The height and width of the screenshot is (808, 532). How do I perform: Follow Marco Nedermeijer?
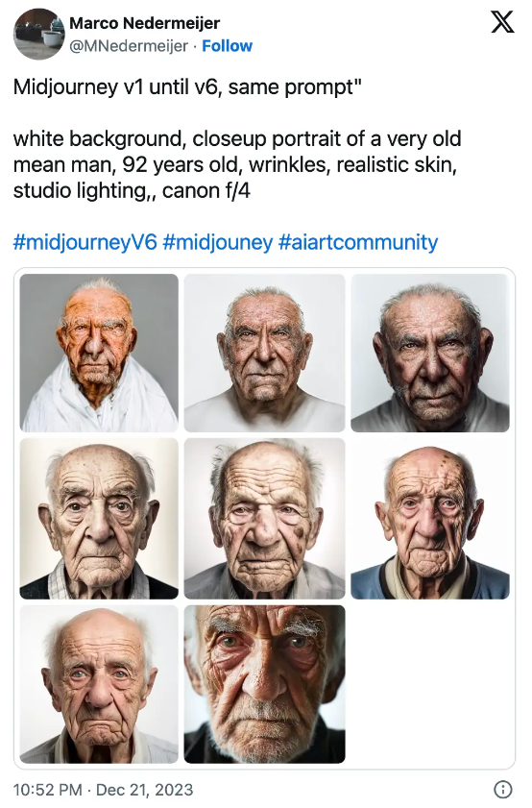228,46
